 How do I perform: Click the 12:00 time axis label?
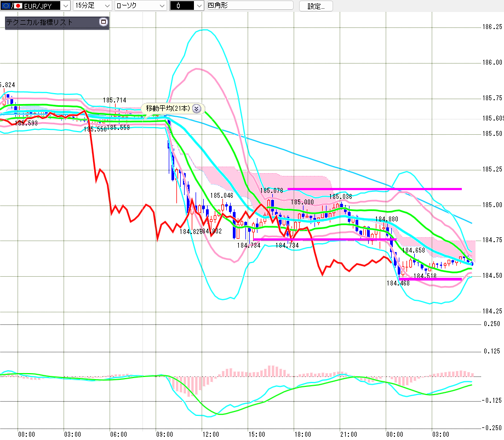(210, 435)
